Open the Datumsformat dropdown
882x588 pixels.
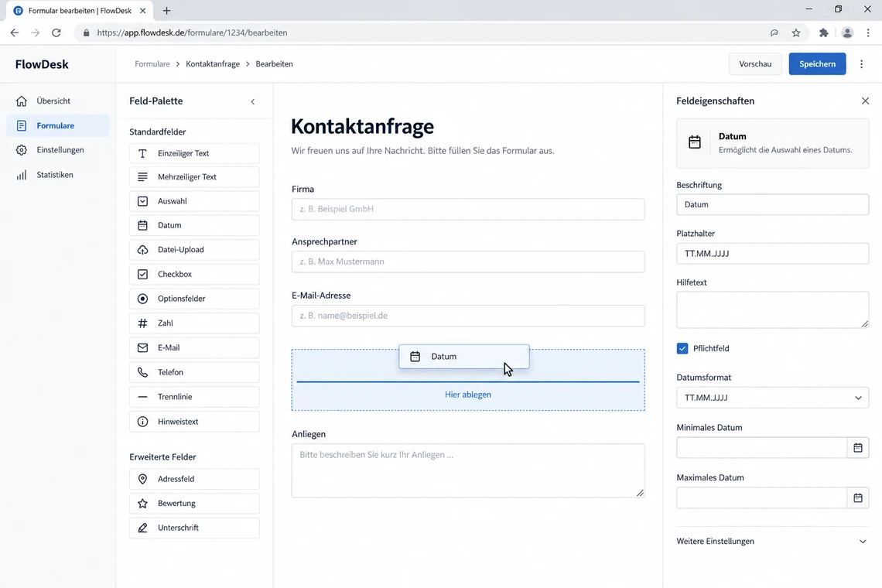772,398
